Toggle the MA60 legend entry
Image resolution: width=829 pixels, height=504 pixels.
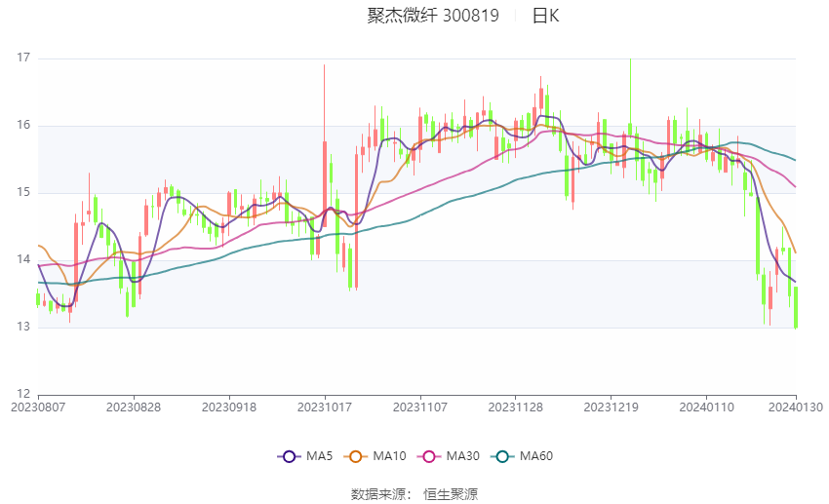522,456
